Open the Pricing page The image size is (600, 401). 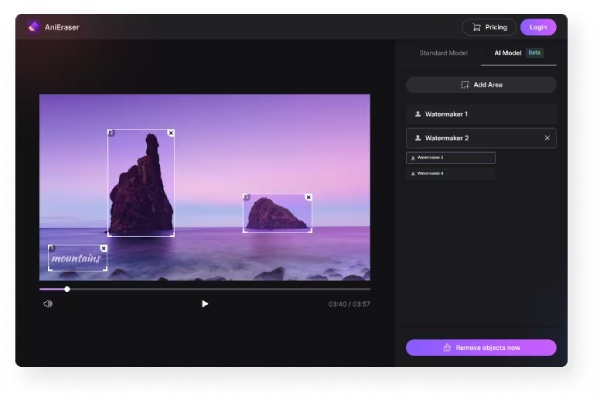488,27
